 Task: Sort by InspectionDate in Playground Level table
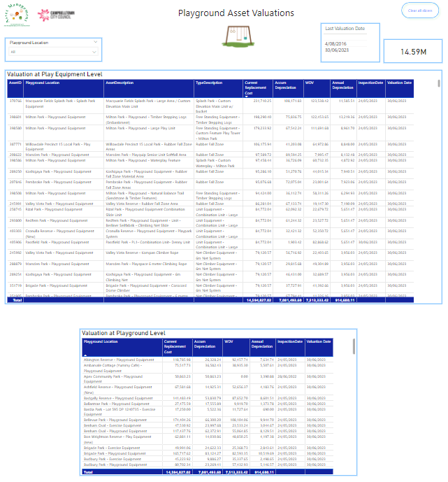(290, 341)
